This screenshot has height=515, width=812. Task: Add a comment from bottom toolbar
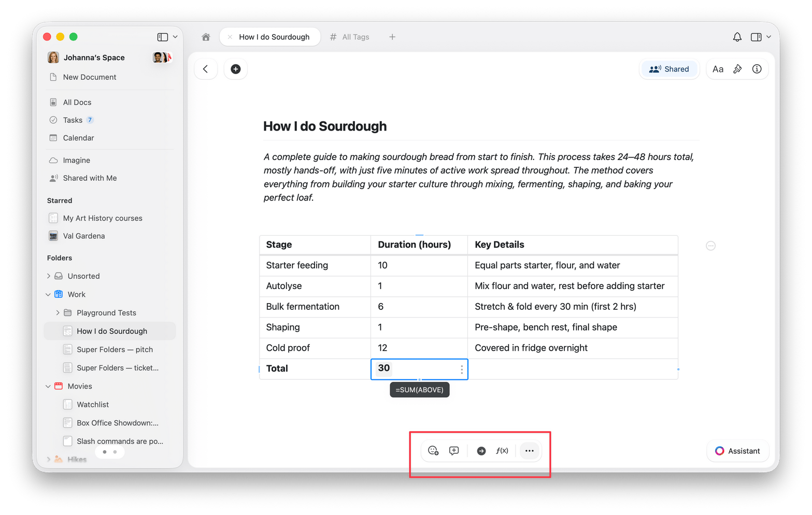coord(454,451)
